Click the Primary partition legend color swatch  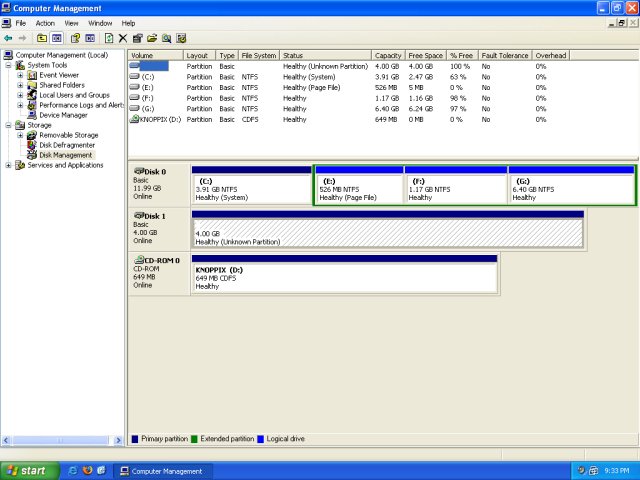click(136, 439)
